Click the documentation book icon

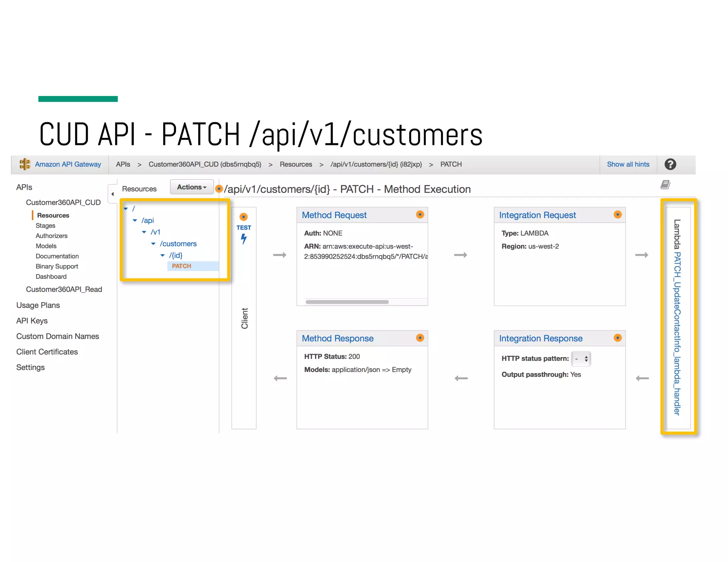[665, 184]
